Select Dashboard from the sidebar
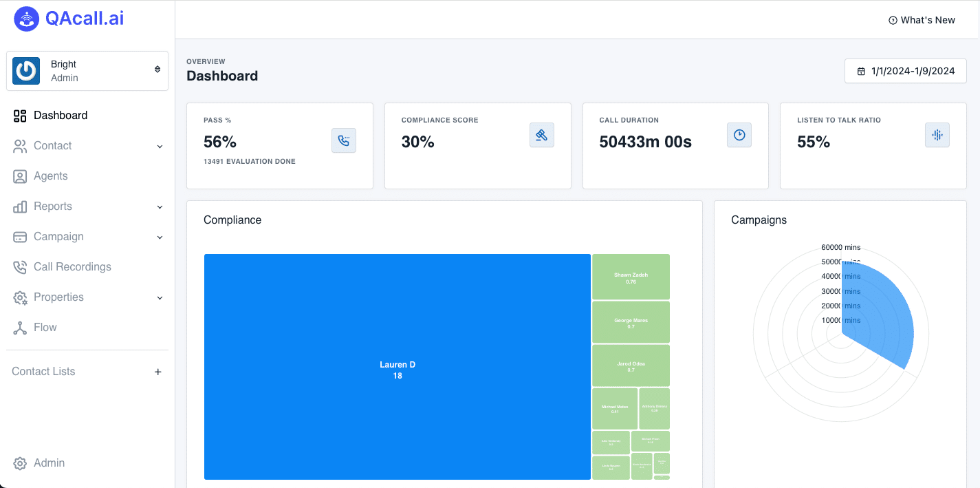980x488 pixels. 61,115
